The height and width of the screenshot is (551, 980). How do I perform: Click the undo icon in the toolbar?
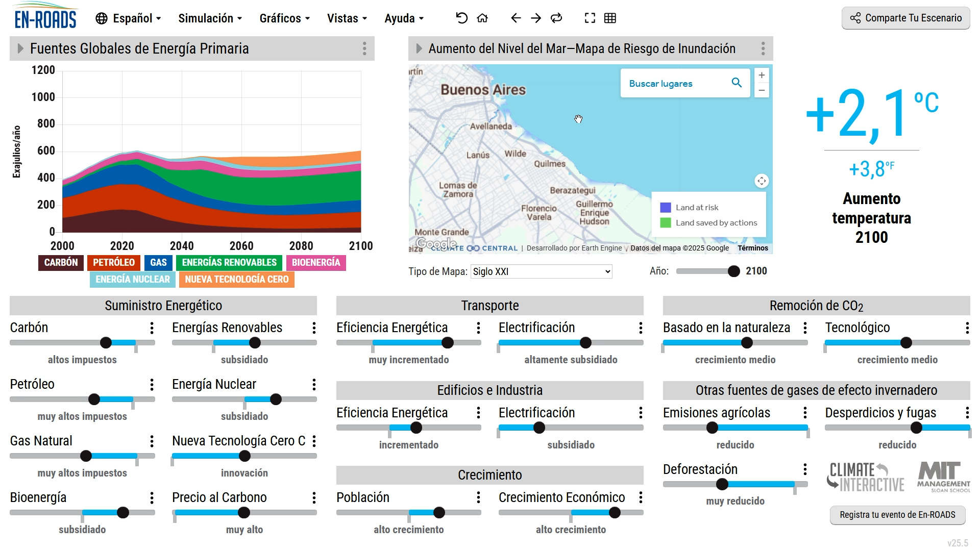coord(461,18)
